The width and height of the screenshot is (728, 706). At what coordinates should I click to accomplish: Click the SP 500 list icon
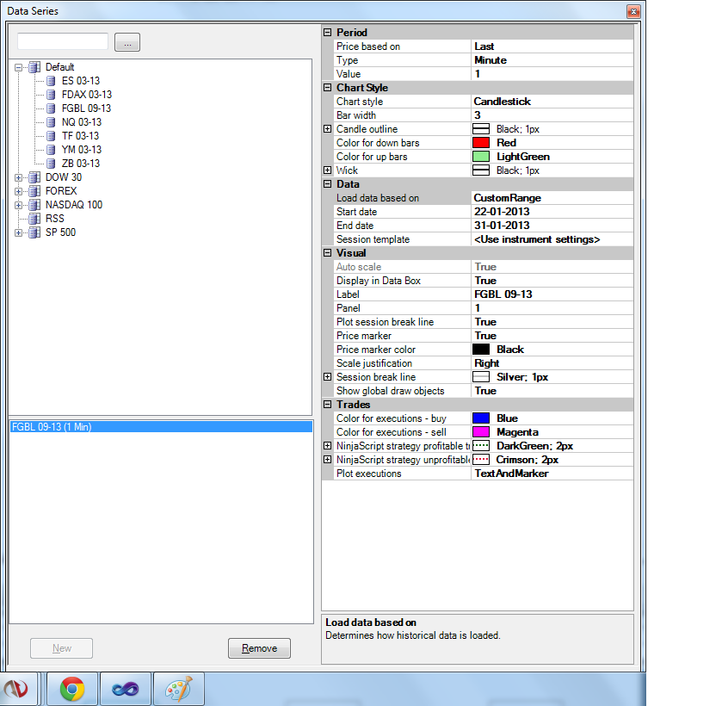(x=34, y=232)
